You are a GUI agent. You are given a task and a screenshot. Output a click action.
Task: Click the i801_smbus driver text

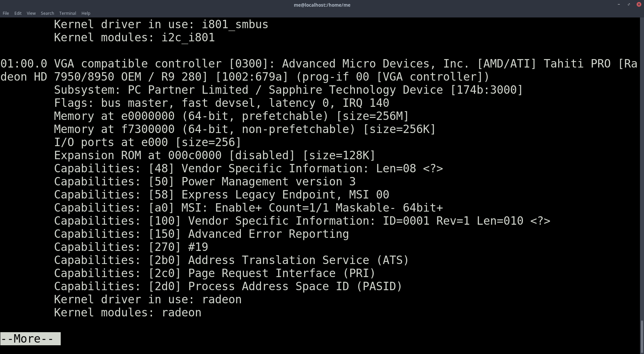click(234, 24)
